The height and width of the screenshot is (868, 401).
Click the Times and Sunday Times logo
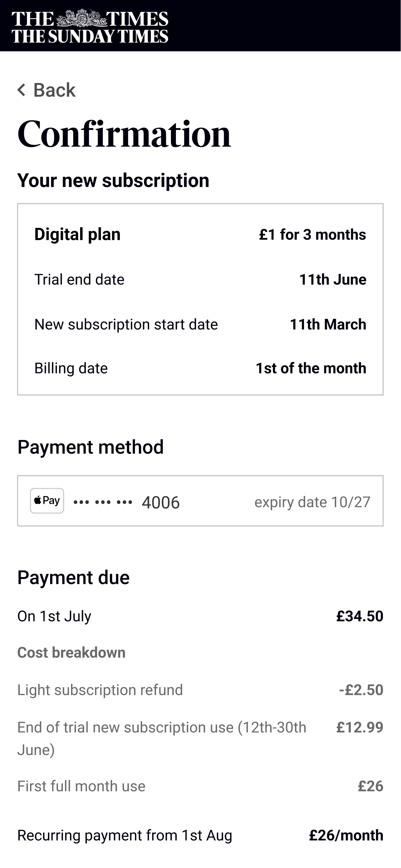(90, 27)
